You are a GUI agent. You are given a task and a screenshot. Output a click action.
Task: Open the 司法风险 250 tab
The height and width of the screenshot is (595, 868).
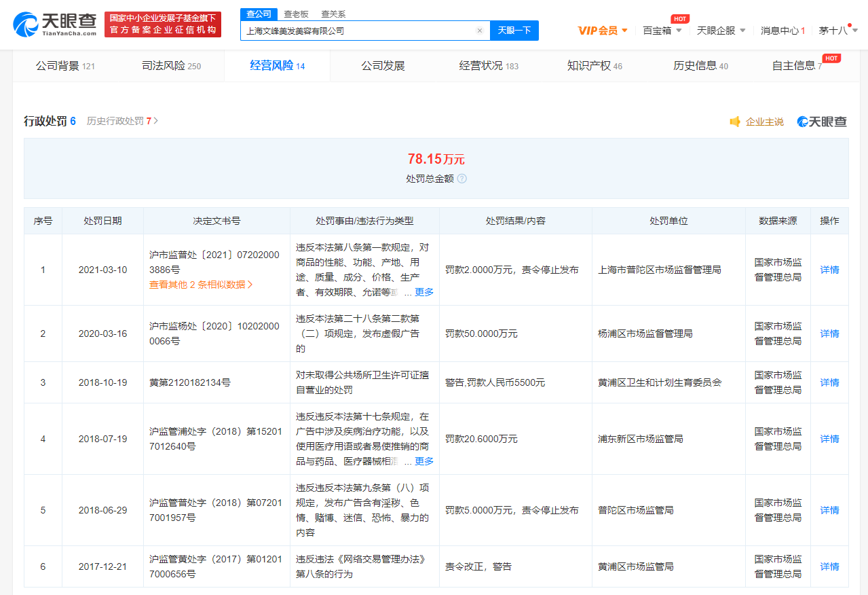(171, 66)
